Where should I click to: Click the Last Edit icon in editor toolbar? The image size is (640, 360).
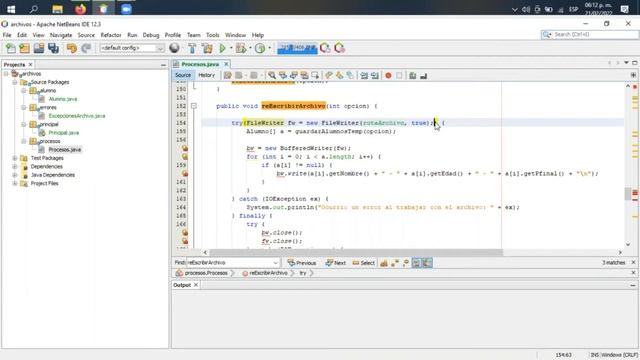coord(227,76)
